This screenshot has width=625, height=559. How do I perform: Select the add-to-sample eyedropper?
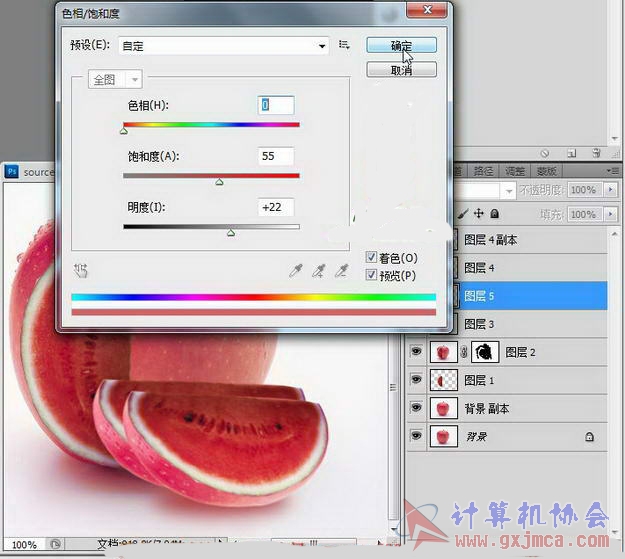tap(319, 270)
